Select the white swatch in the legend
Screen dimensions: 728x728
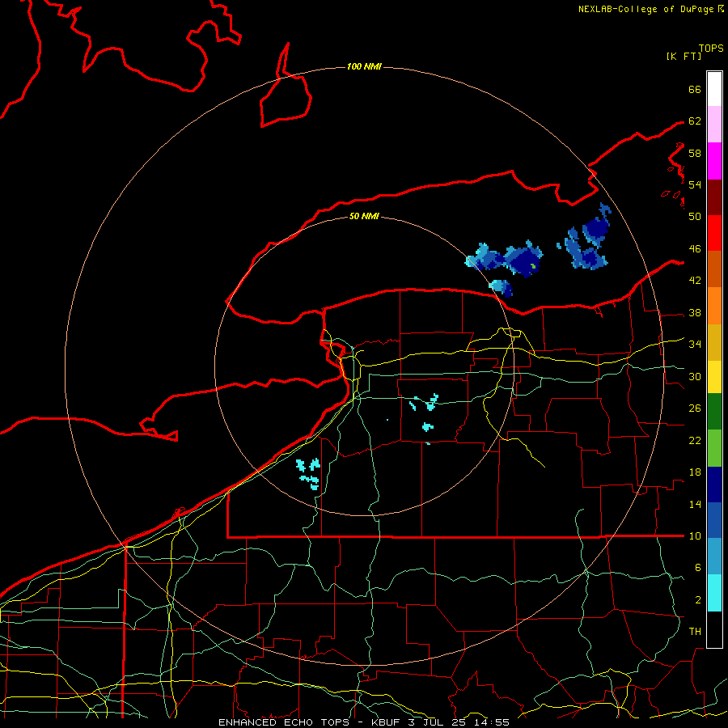[714, 89]
